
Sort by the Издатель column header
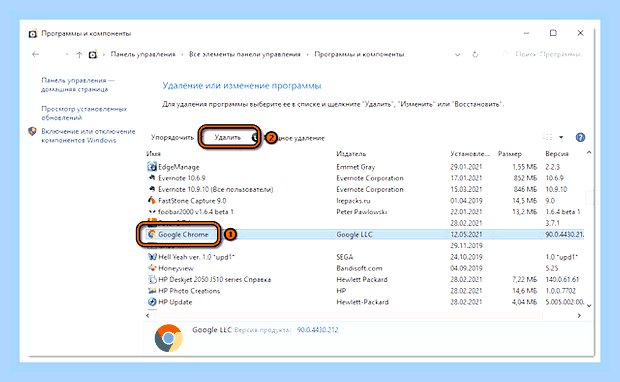(351, 154)
